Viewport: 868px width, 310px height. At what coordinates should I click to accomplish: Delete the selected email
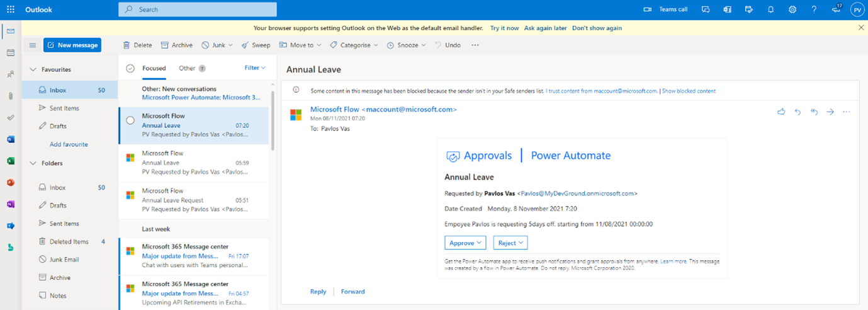pos(137,45)
